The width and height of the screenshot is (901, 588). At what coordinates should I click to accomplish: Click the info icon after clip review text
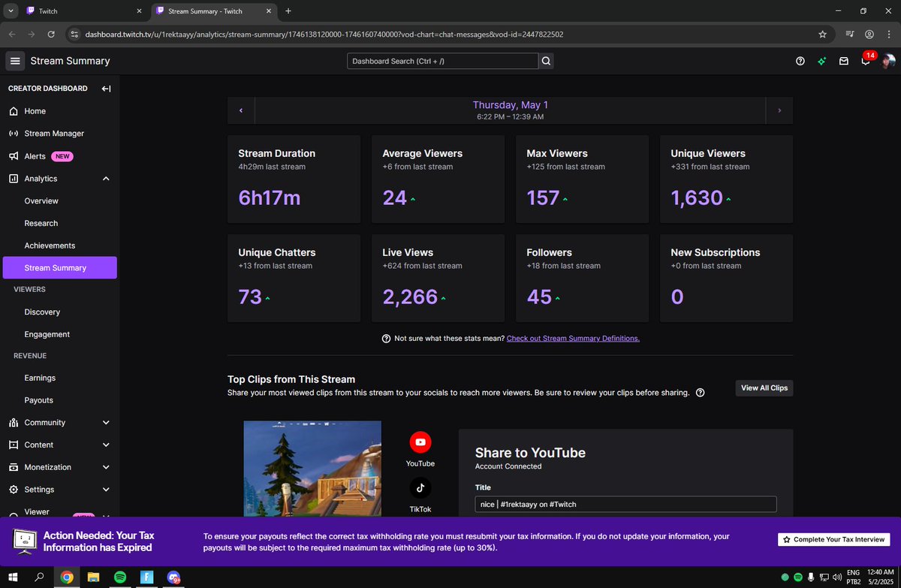pos(700,392)
